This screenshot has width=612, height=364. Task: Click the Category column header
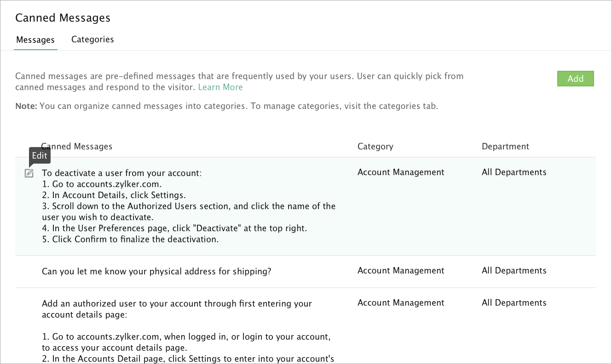click(x=375, y=147)
